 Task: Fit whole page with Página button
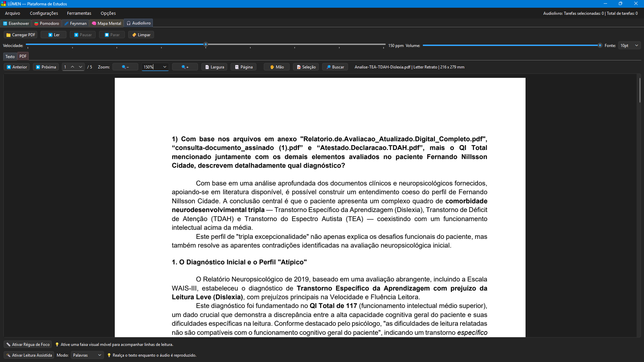click(243, 67)
